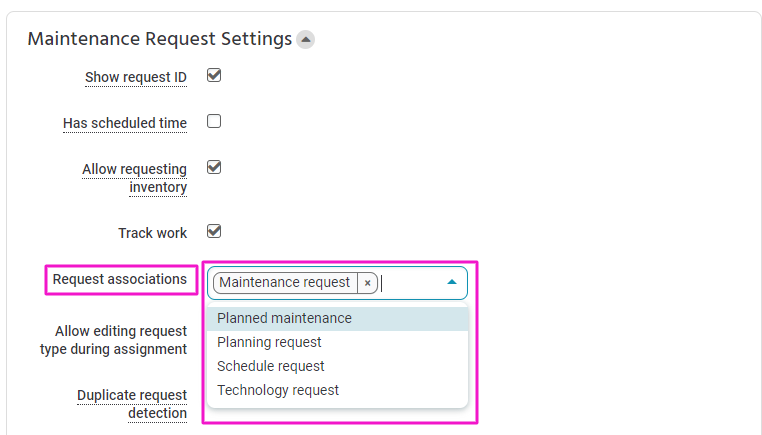This screenshot has width=762, height=435.
Task: Disable Allow requesting inventory checkbox
Action: tap(214, 167)
